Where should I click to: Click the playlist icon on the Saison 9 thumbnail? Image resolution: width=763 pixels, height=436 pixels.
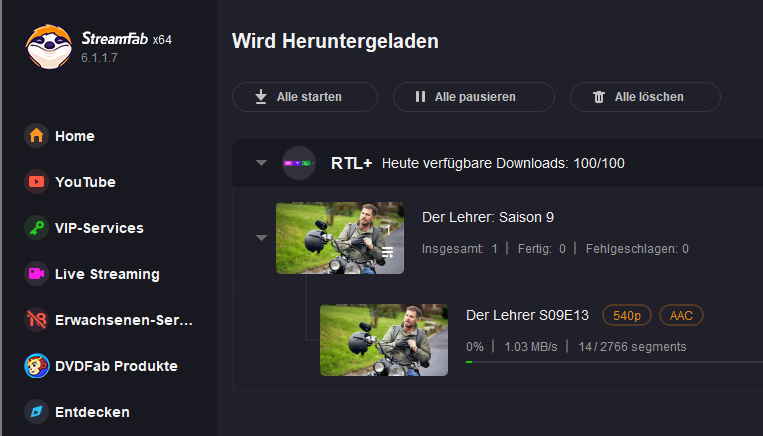tap(387, 252)
